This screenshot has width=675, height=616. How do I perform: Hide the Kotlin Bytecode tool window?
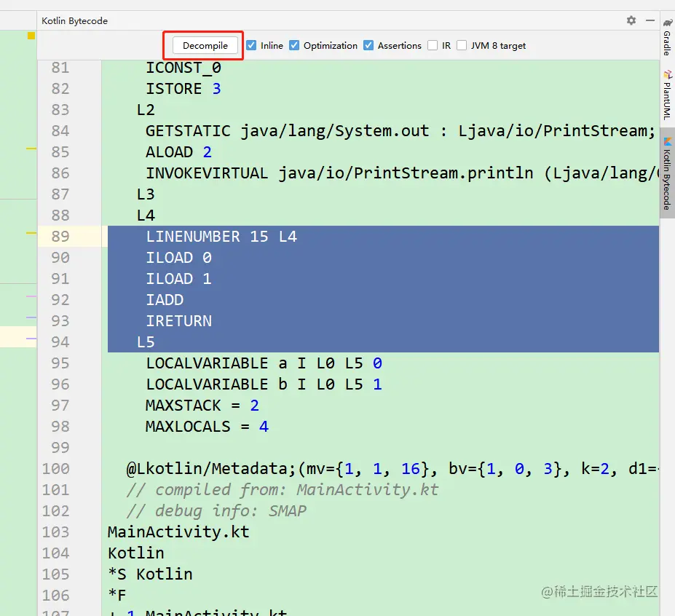pos(650,20)
